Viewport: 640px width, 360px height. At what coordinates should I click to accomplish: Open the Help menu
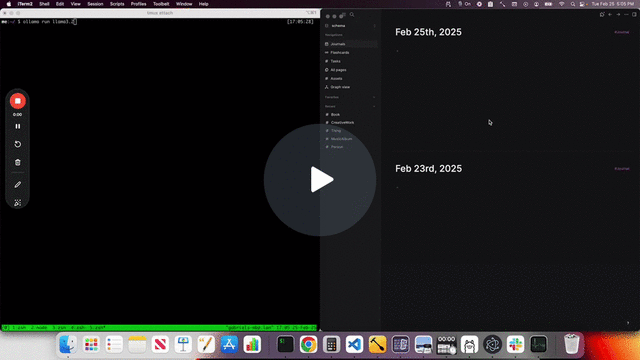[x=204, y=4]
